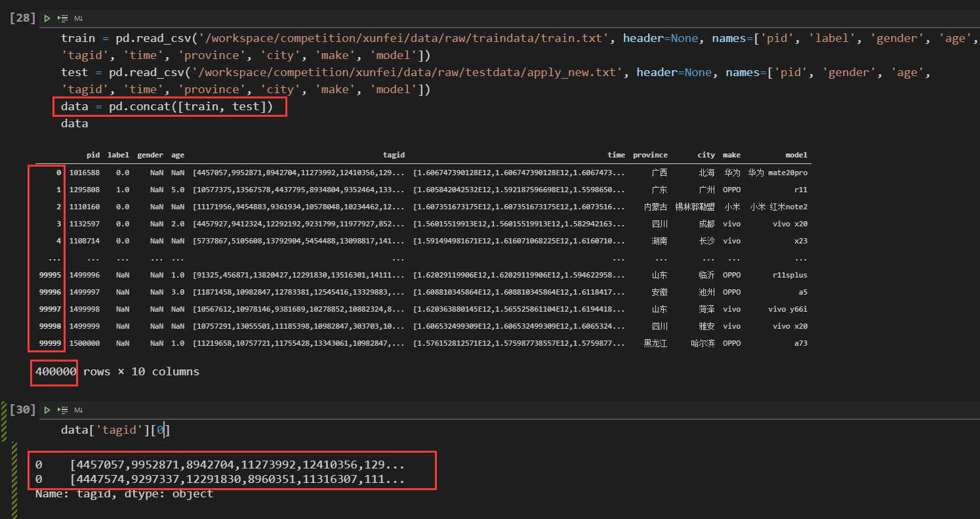Run cell 30 with the play icon
The width and height of the screenshot is (980, 519).
[47, 410]
